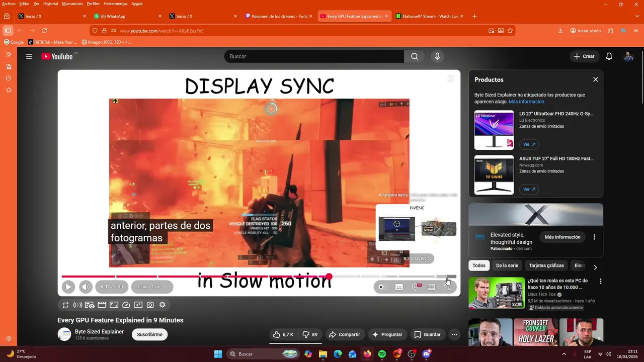This screenshot has width=644, height=362.
Task: Click the Preguntar button
Action: (x=387, y=334)
